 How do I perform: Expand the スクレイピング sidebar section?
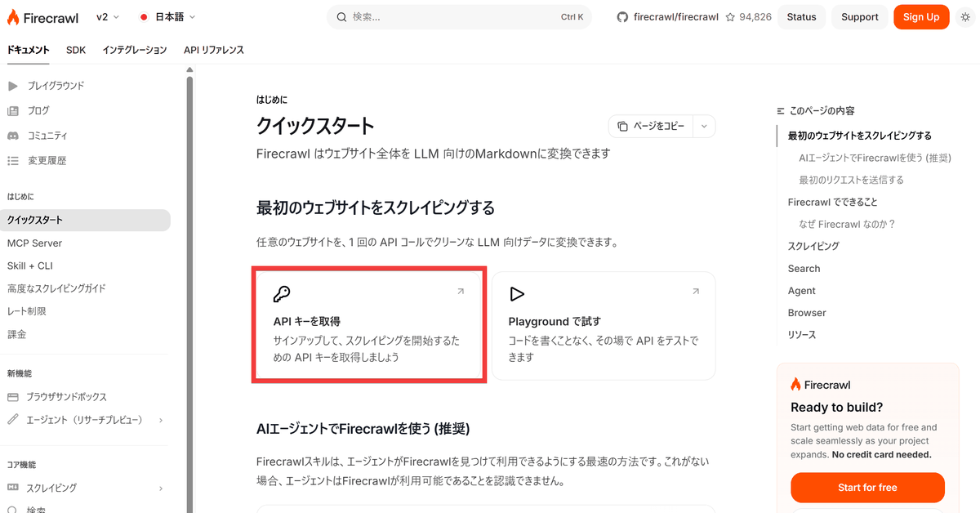click(x=160, y=488)
